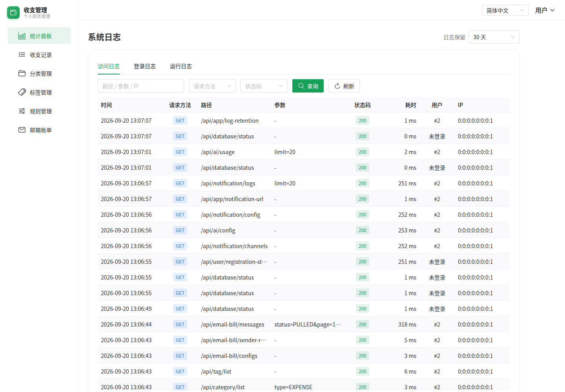Focus the 路径 / 参数 / IP search field

141,86
